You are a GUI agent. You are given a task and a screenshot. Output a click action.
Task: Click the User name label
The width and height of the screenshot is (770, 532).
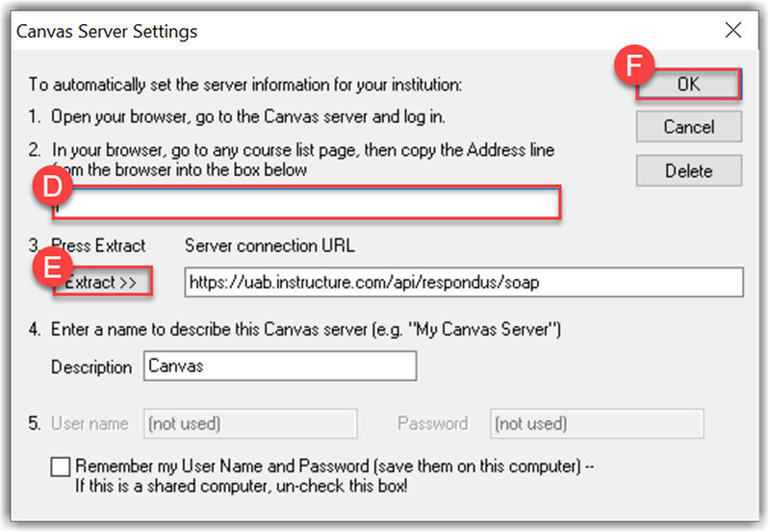click(89, 423)
